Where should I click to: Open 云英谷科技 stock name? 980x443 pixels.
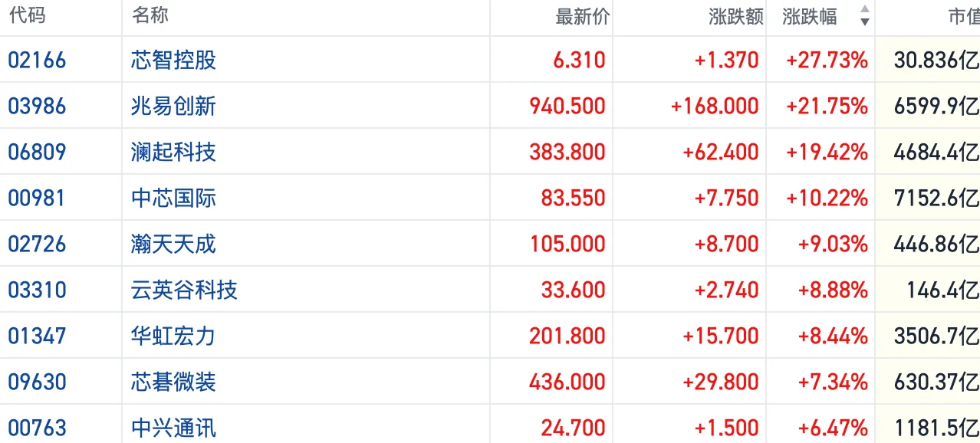click(x=184, y=290)
